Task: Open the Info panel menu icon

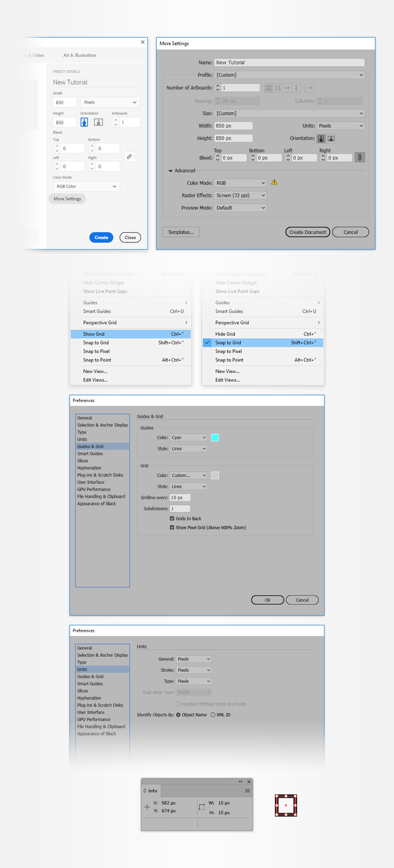Action: coord(248,791)
